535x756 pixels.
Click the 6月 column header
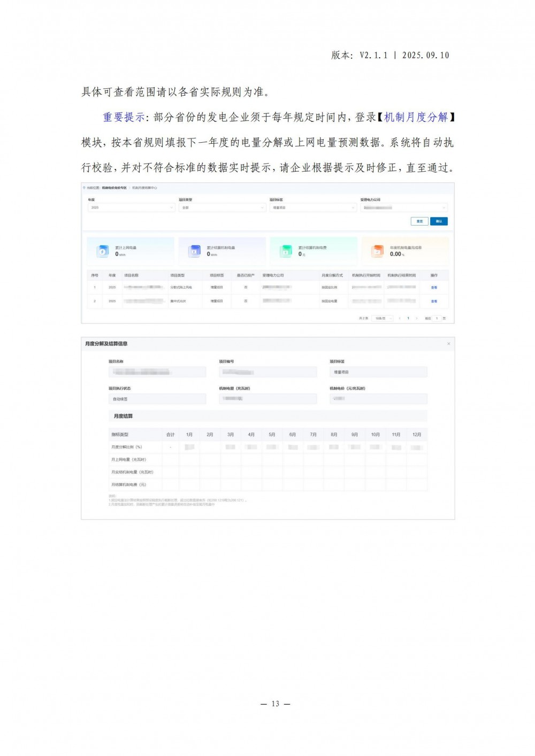293,435
